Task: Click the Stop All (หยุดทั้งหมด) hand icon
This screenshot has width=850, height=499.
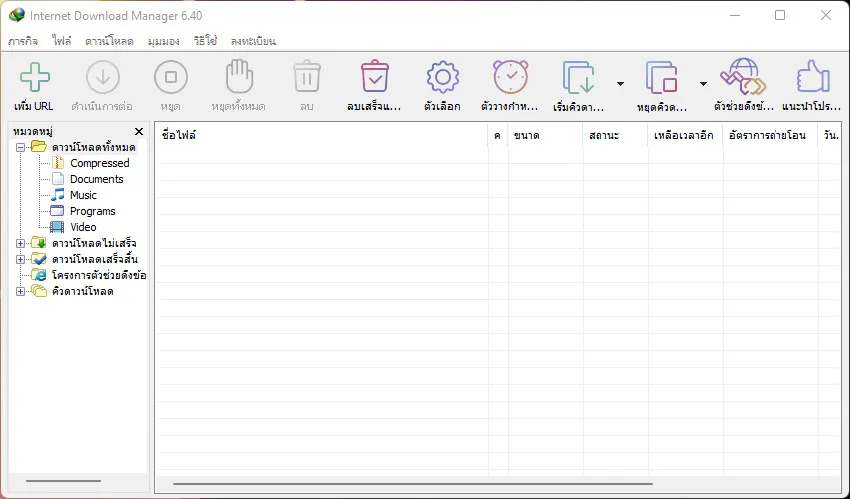Action: click(239, 77)
